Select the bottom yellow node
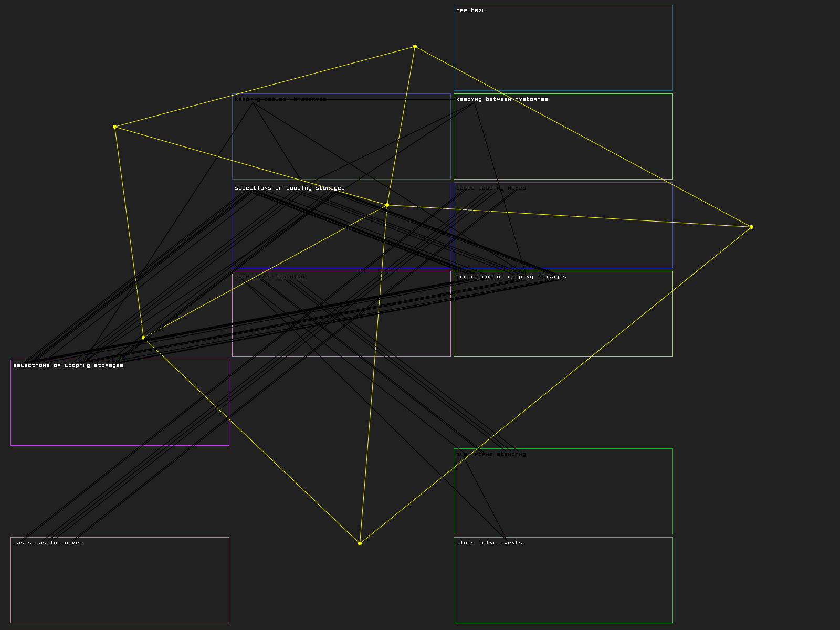The image size is (840, 630). (360, 543)
